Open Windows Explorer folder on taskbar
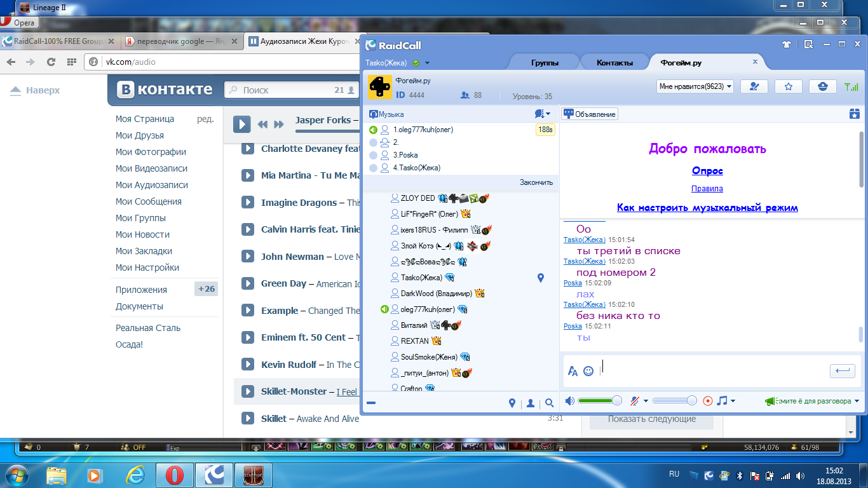 click(x=57, y=475)
